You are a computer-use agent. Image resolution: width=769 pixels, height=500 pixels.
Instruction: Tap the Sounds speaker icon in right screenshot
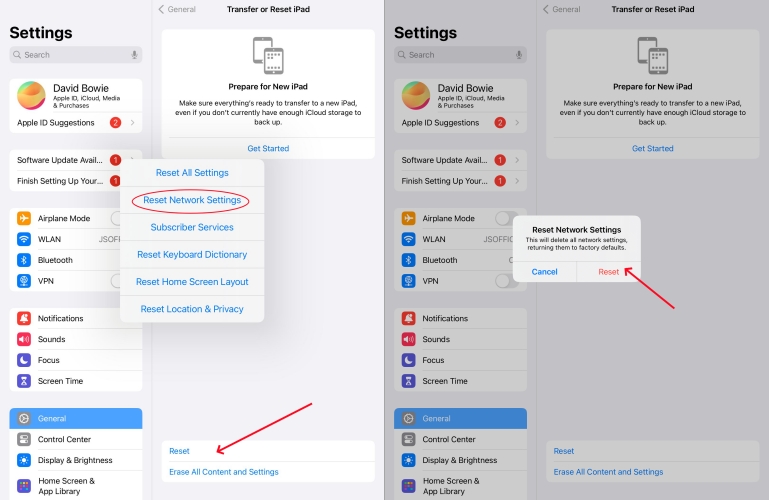coord(408,339)
